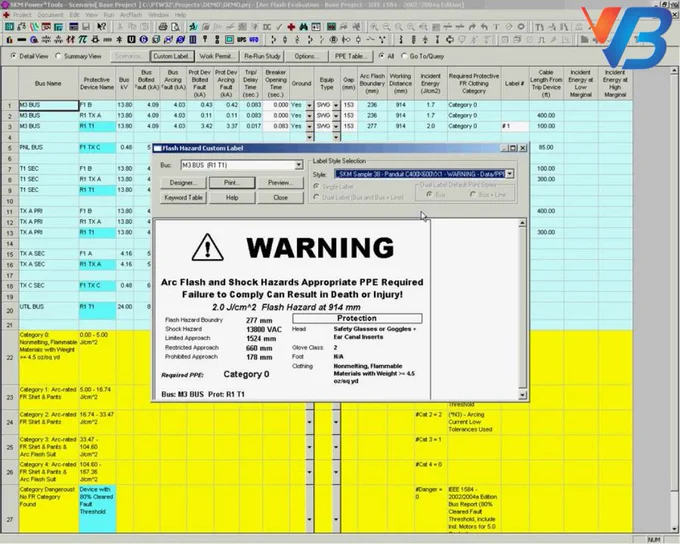The image size is (680, 544).
Task: Open Equip Type dropdown for row 1
Action: pyautogui.click(x=336, y=105)
